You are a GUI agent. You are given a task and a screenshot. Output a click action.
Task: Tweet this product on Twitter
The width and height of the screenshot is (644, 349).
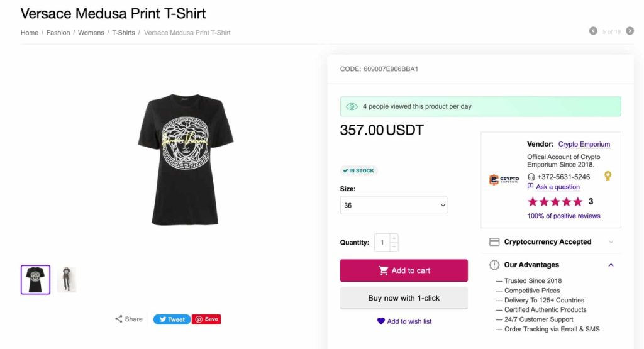[172, 319]
